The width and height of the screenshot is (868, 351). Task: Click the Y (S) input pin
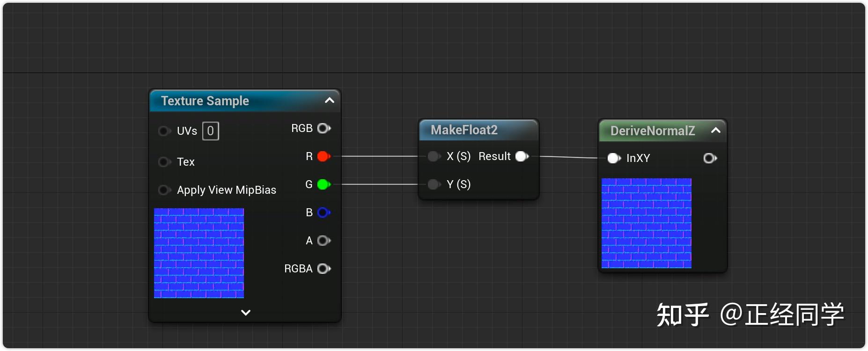pyautogui.click(x=434, y=184)
